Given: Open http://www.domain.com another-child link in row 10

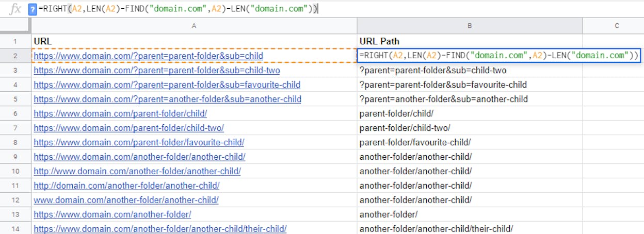Looking at the screenshot, I should pyautogui.click(x=137, y=171).
